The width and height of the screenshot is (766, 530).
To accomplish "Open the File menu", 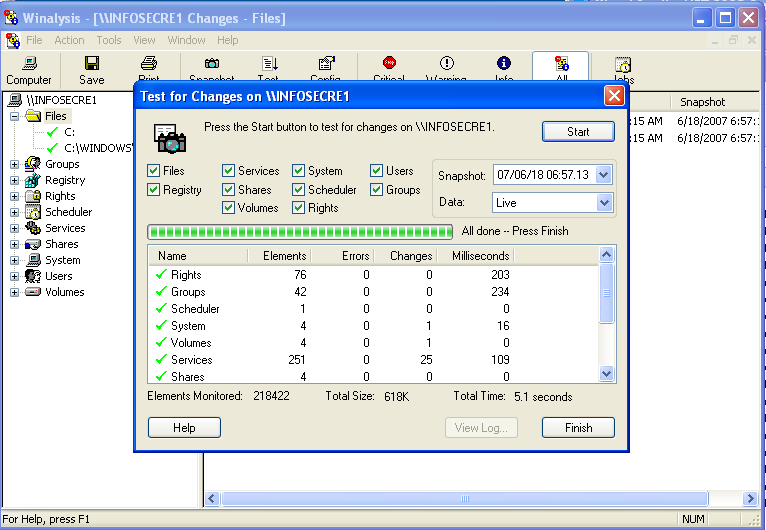I will click(34, 40).
